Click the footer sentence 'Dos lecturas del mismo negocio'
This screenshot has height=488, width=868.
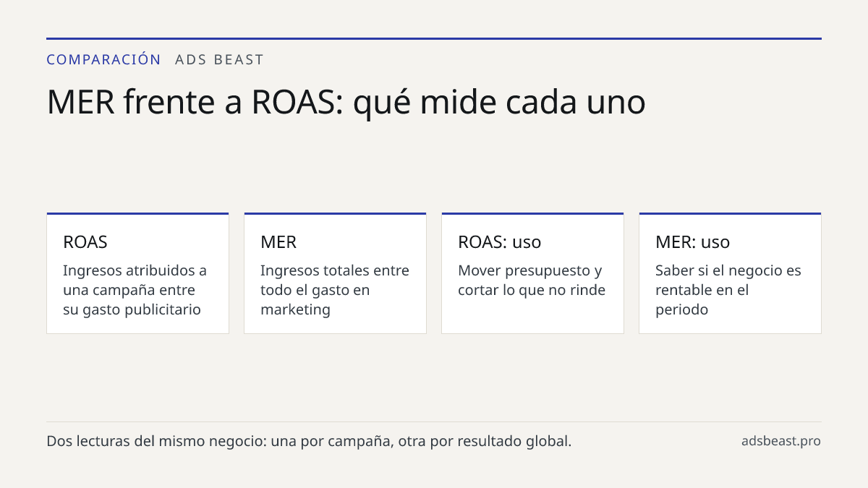point(309,441)
